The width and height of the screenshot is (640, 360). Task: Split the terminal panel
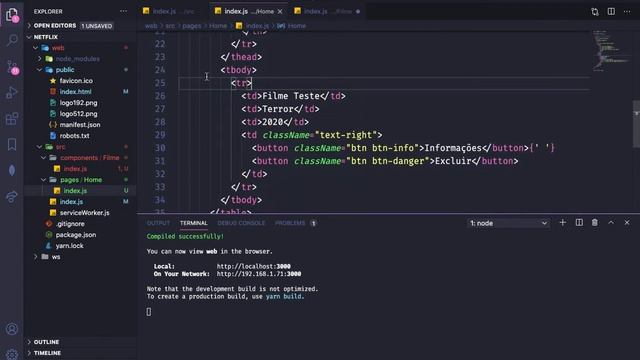(x=579, y=222)
